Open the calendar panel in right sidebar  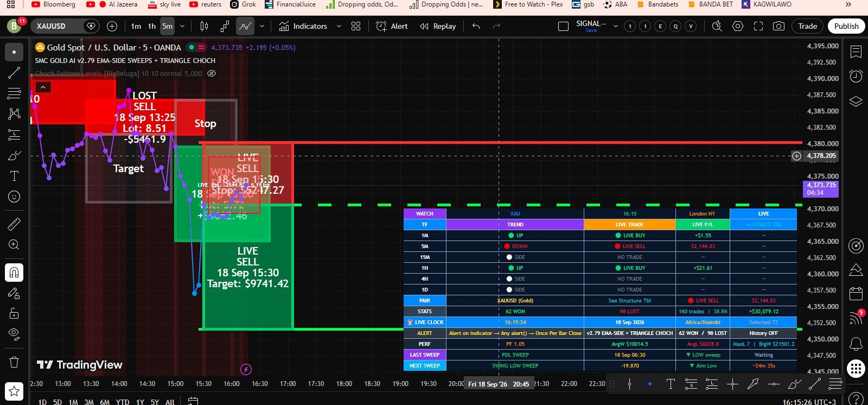point(856,294)
